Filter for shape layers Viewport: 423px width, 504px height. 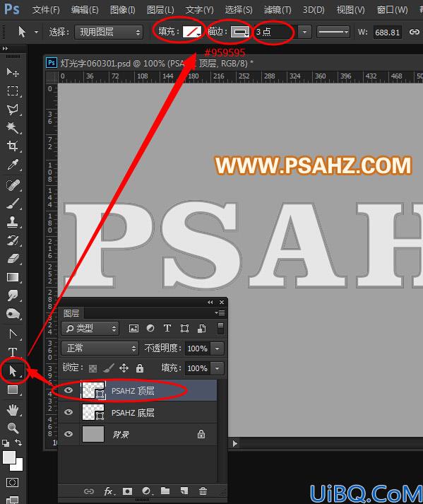[185, 328]
